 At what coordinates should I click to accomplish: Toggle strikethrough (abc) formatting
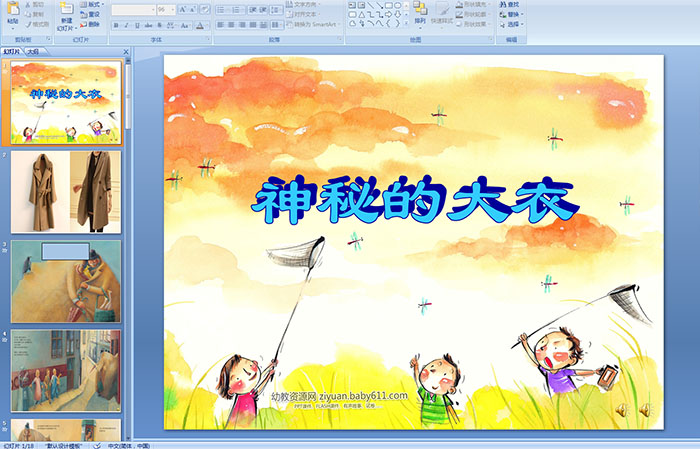[x=149, y=25]
